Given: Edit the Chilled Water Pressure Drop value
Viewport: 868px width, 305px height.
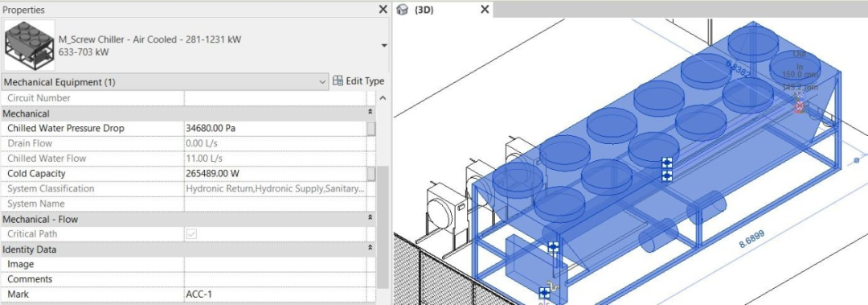Looking at the screenshot, I should tap(275, 128).
